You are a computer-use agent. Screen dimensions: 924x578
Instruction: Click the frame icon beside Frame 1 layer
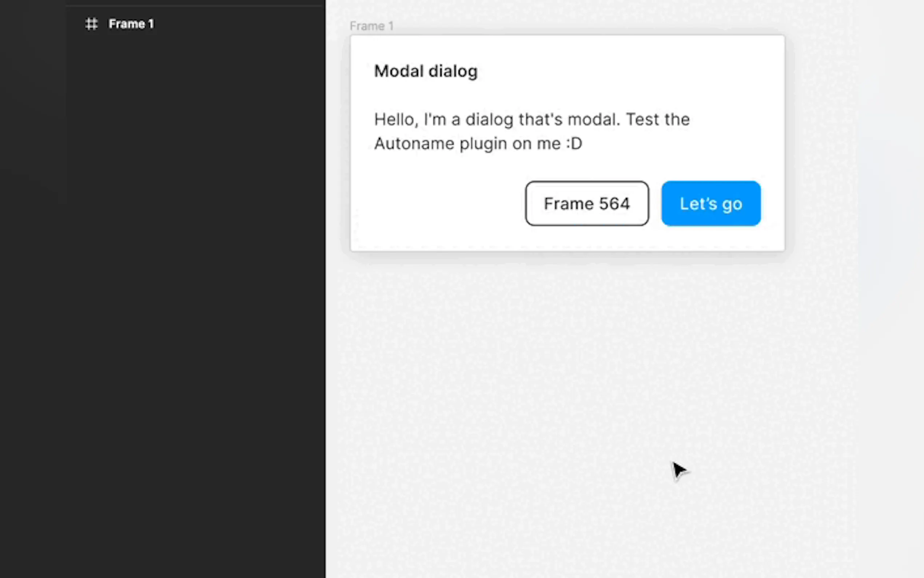[x=91, y=24]
